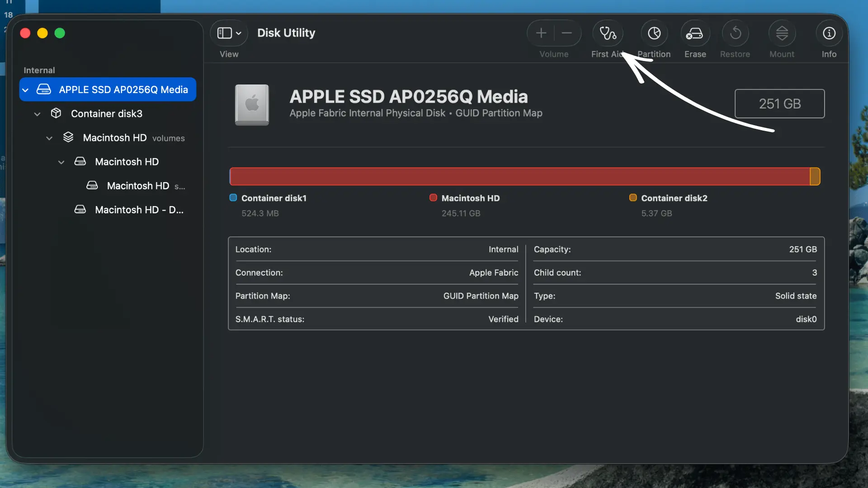Select Macintosh HD volumes group
Screen dimensions: 868x488
(108, 138)
